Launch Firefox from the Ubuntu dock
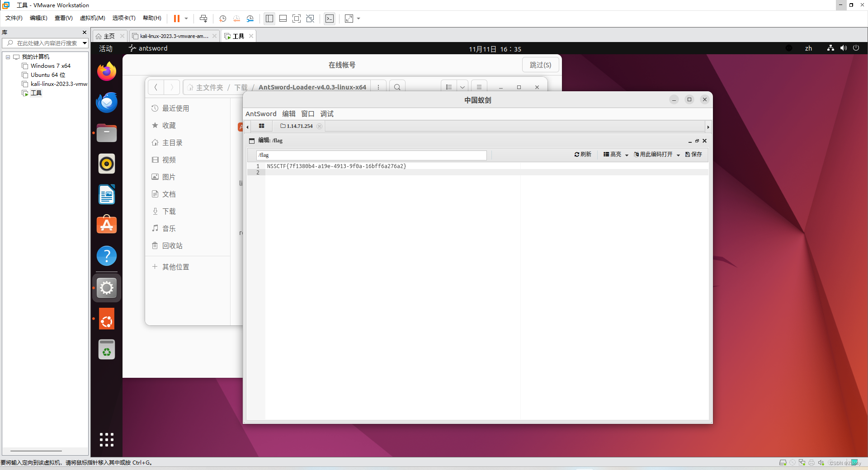Viewport: 868px width, 470px height. (x=106, y=71)
